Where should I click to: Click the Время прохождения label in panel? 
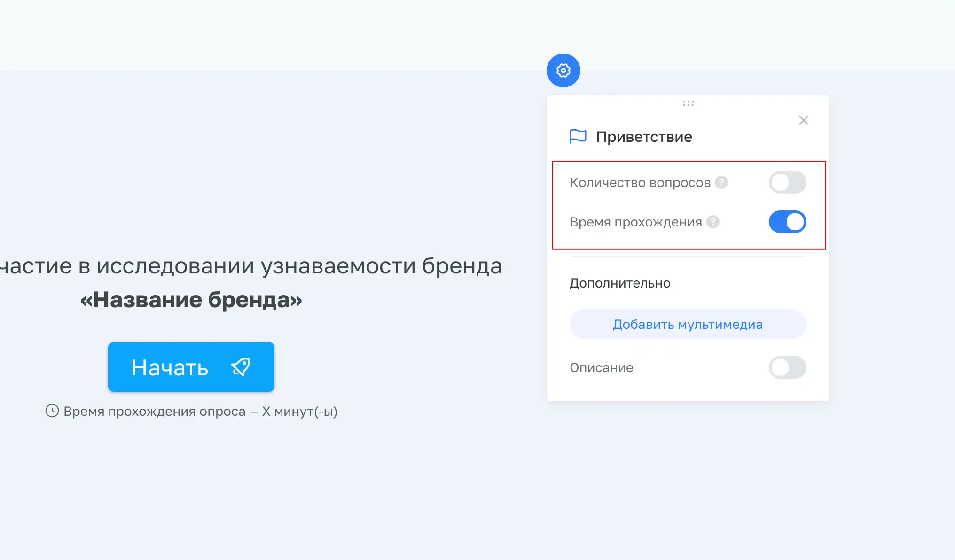tap(636, 222)
